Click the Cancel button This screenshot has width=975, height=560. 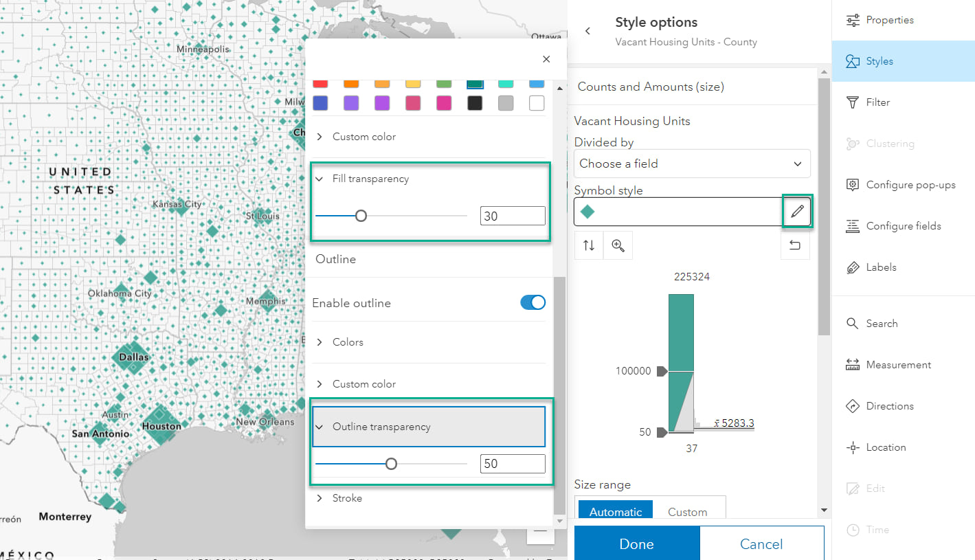click(761, 544)
